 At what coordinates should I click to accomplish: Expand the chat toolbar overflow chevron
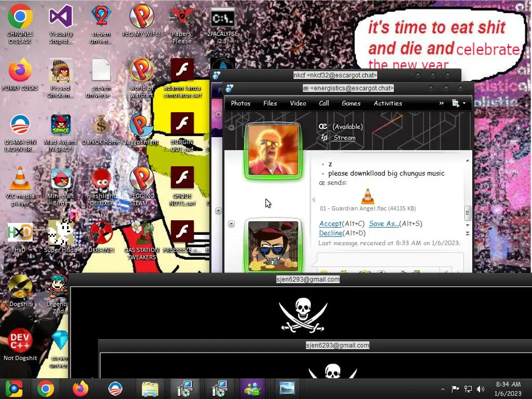pos(442,103)
